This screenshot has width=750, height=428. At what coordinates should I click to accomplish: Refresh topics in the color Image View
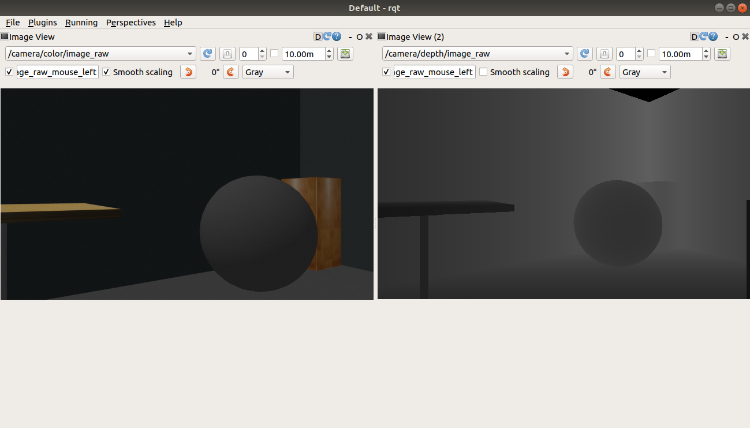(208, 54)
